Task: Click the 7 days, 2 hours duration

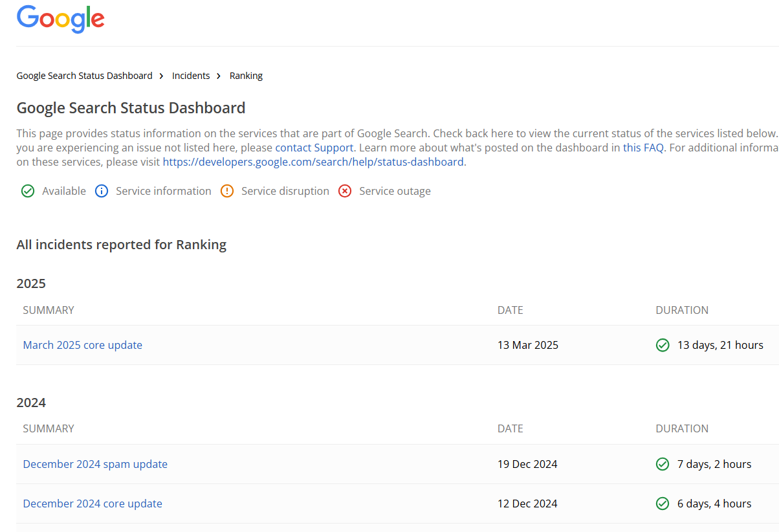Action: point(714,464)
